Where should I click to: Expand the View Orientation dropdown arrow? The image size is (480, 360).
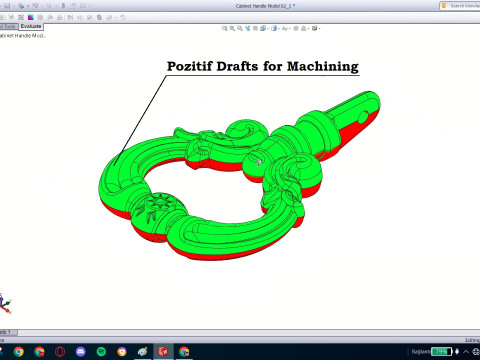click(x=268, y=29)
